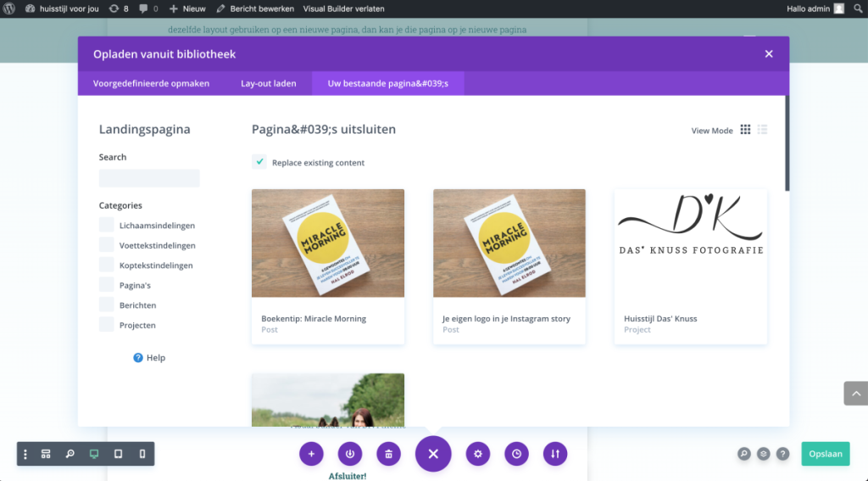Open Je eigen logo Instagram story thumbnail
This screenshot has height=481, width=868.
pyautogui.click(x=509, y=243)
